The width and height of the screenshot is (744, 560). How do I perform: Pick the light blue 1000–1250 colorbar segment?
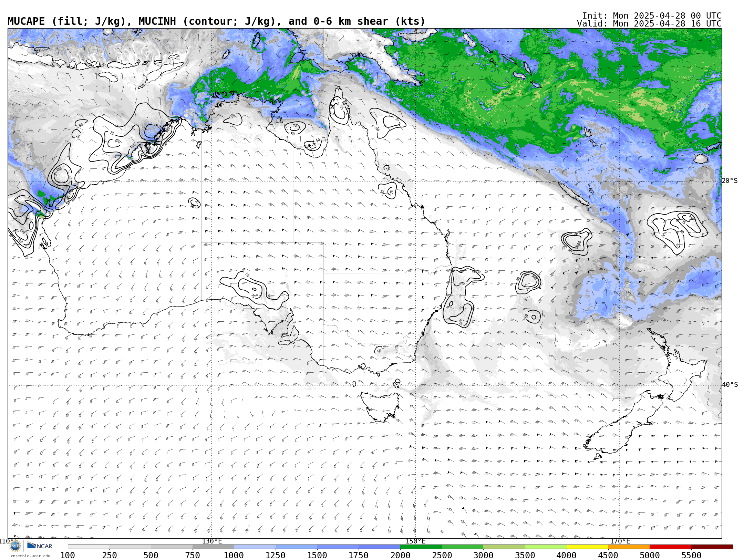tap(255, 547)
